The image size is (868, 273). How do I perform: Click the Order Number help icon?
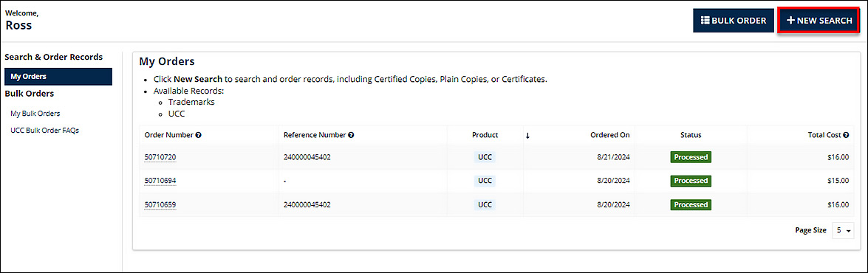(198, 135)
